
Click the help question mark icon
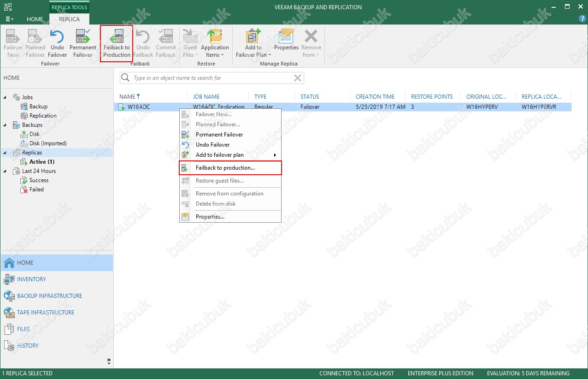[582, 19]
